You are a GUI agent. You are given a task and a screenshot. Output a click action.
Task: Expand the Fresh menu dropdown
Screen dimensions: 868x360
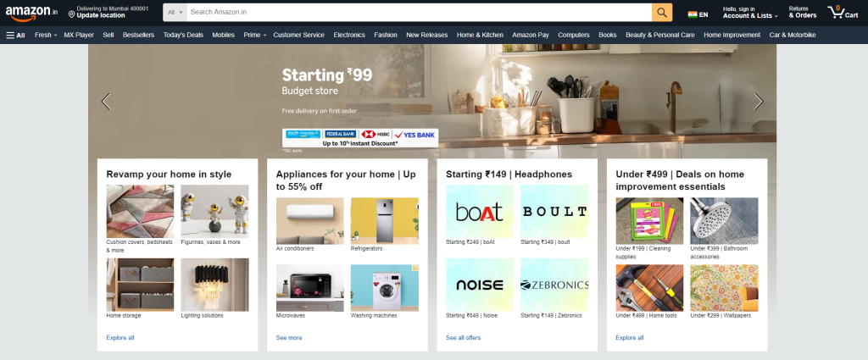[46, 35]
